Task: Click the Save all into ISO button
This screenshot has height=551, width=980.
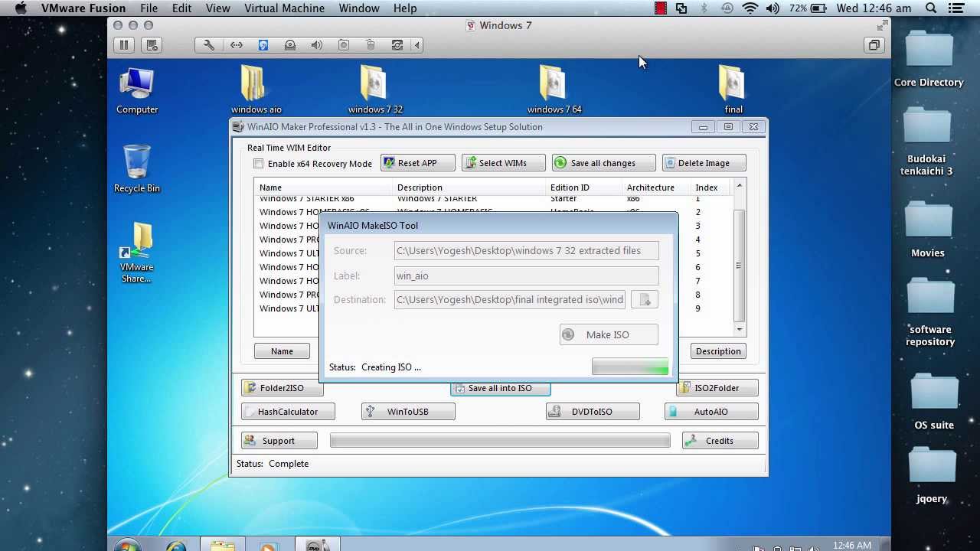Action: (500, 388)
